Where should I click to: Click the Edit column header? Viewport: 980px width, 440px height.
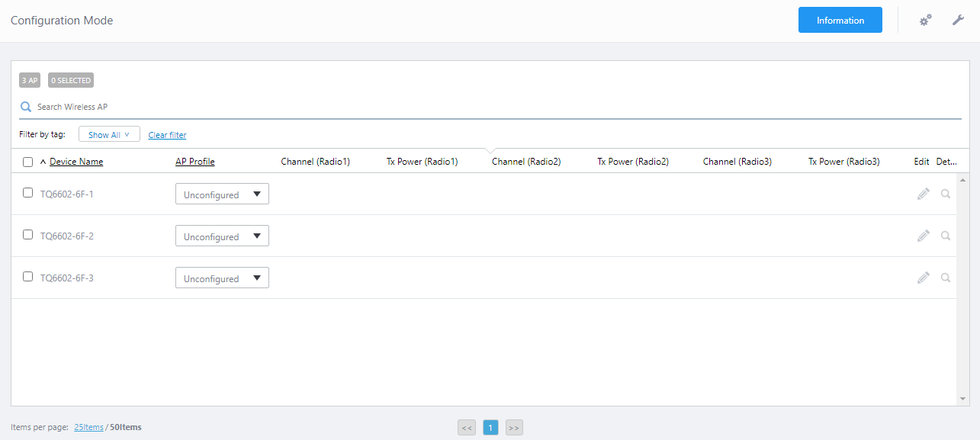coord(922,162)
